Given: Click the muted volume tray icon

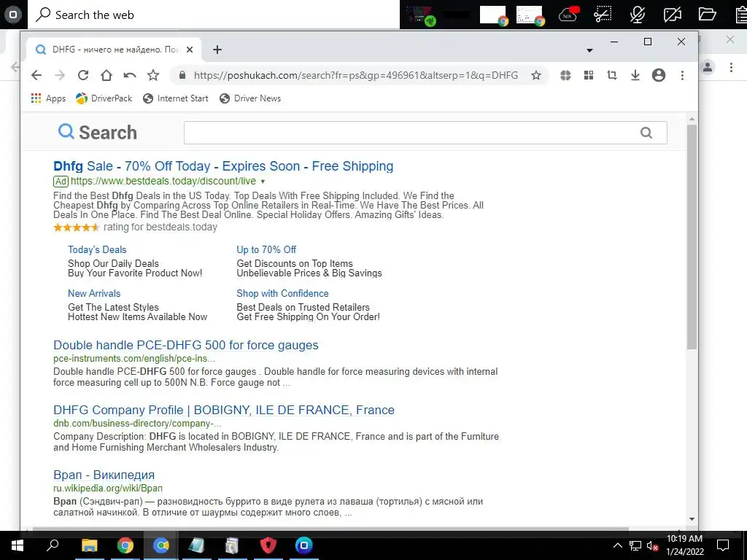Looking at the screenshot, I should click(652, 545).
